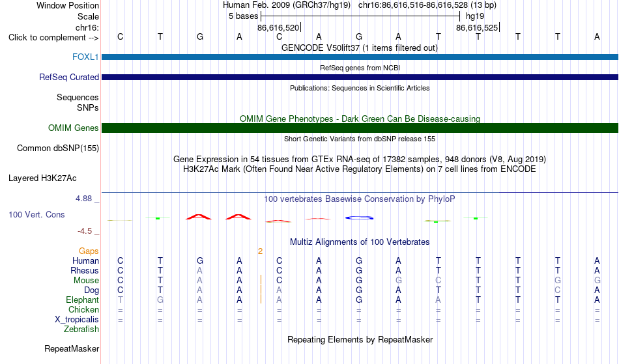Click the FOXL1 gene track label
This screenshot has width=619, height=364.
85,57
